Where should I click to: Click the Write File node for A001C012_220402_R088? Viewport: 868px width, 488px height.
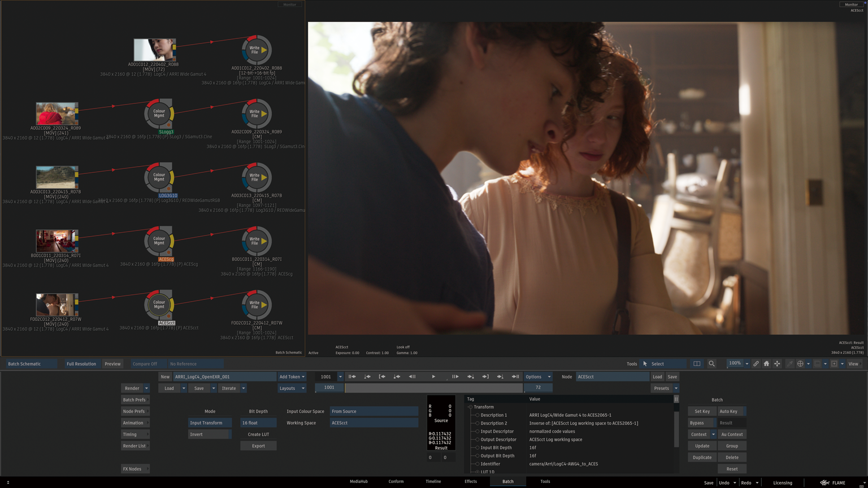point(256,50)
